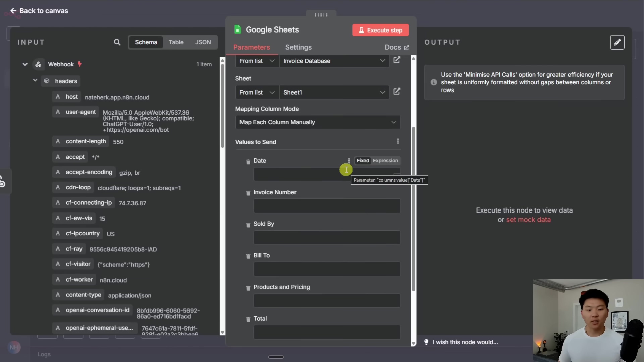Viewport: 644px width, 362px height.
Task: Open the input search magnifier icon
Action: click(117, 42)
